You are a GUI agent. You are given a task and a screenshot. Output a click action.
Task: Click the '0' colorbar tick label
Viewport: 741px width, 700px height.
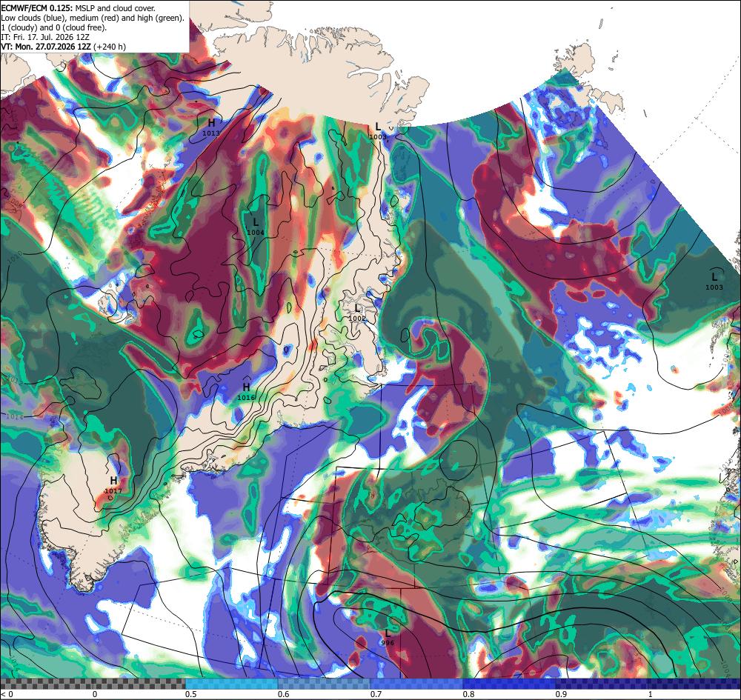point(95,694)
